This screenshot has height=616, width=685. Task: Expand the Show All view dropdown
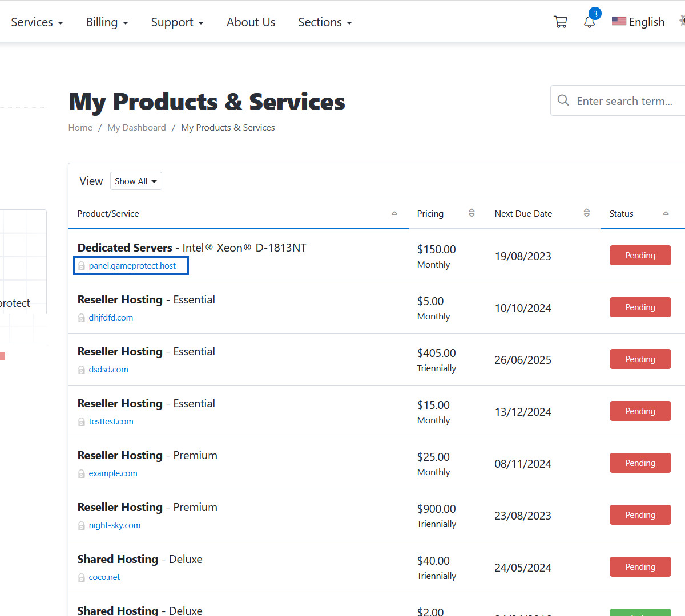136,181
